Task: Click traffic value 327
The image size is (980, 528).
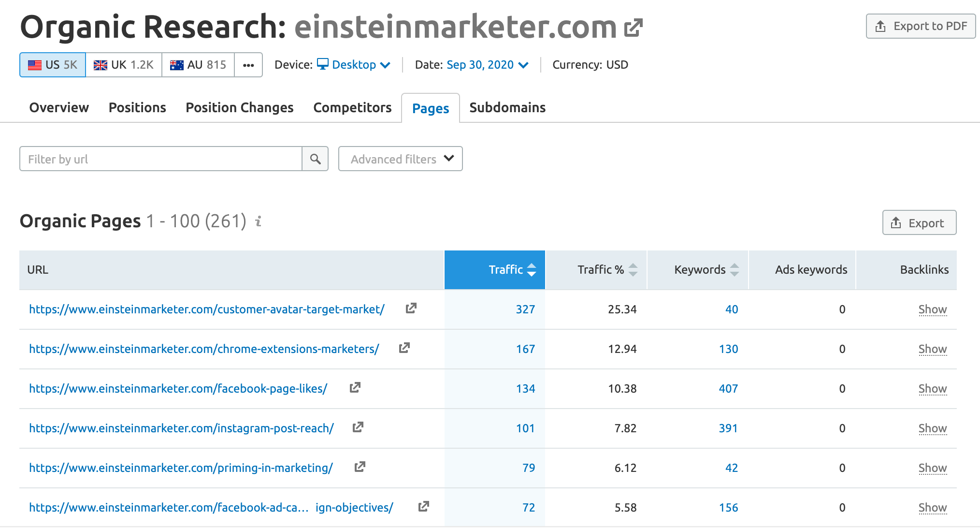Action: [525, 309]
